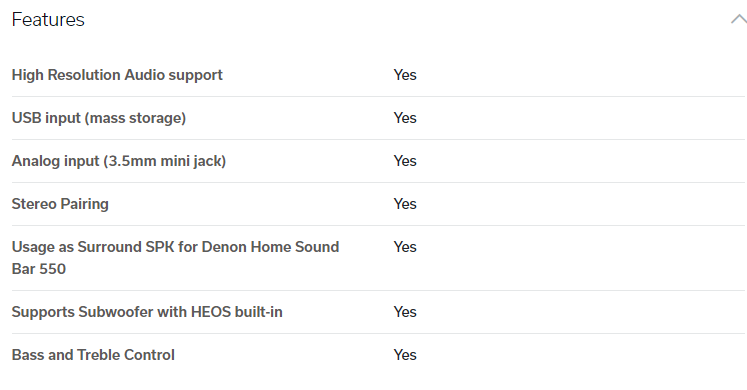The image size is (747, 390).
Task: Select Analog input (3.5mm mini jack) label
Action: [x=119, y=161]
